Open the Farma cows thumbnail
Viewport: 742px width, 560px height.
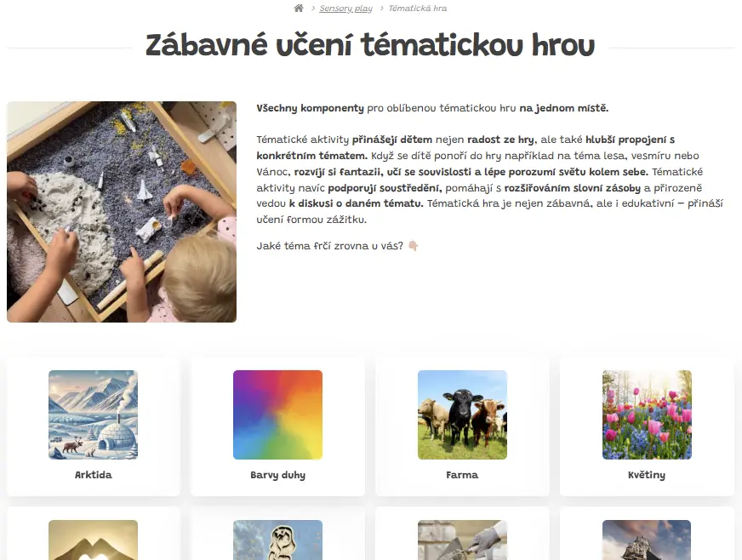[x=462, y=414]
